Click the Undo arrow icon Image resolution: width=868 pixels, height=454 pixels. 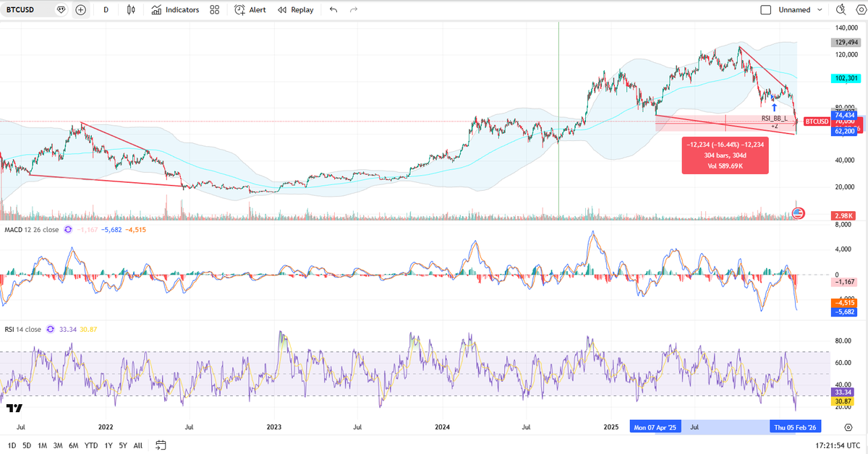coord(333,9)
